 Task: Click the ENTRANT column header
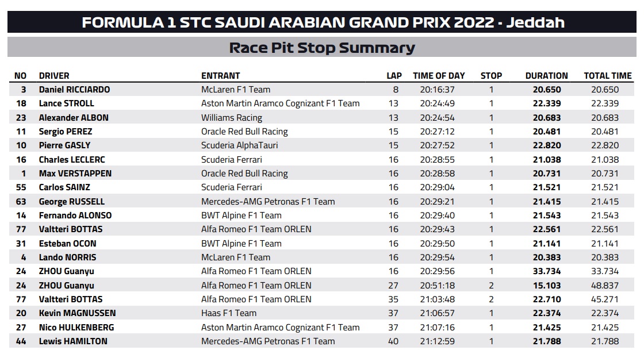point(220,76)
